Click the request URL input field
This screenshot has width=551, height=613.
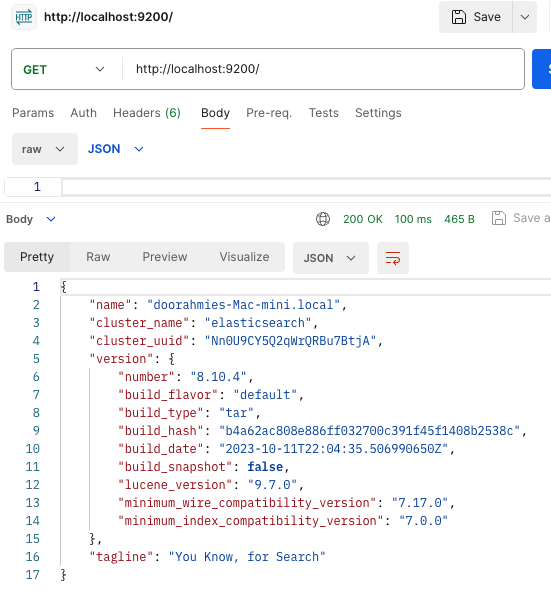click(x=323, y=69)
